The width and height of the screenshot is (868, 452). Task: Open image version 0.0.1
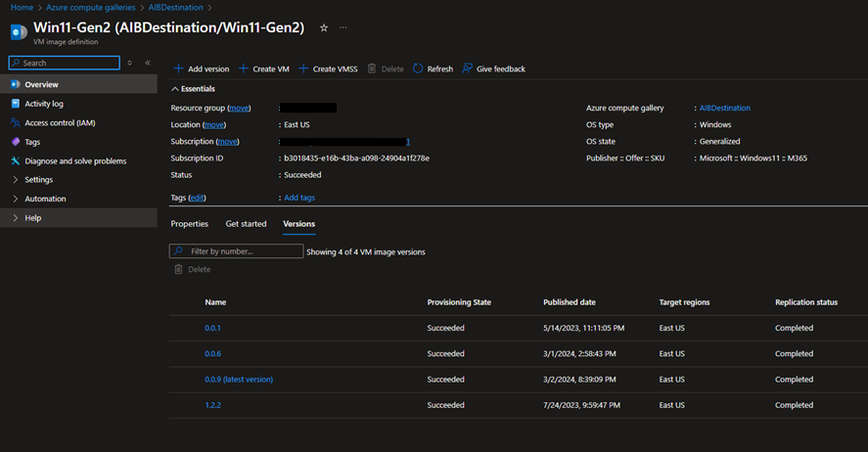(x=212, y=328)
